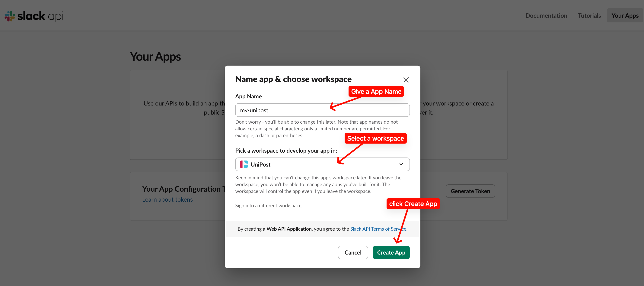Open the Tutorials menu item
The image size is (644, 286).
pos(589,15)
